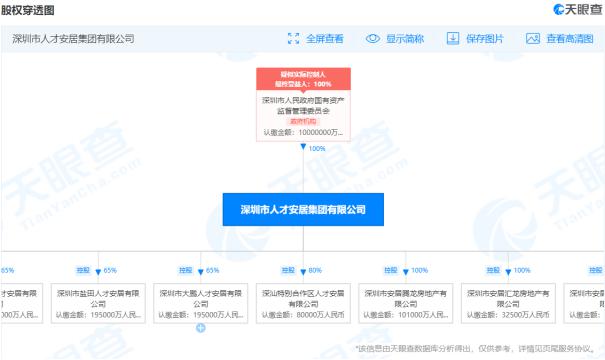This screenshot has height=360, width=605.
Task: Select the blue 深圳市人才安居集团有限公司 central node
Action: pos(303,210)
